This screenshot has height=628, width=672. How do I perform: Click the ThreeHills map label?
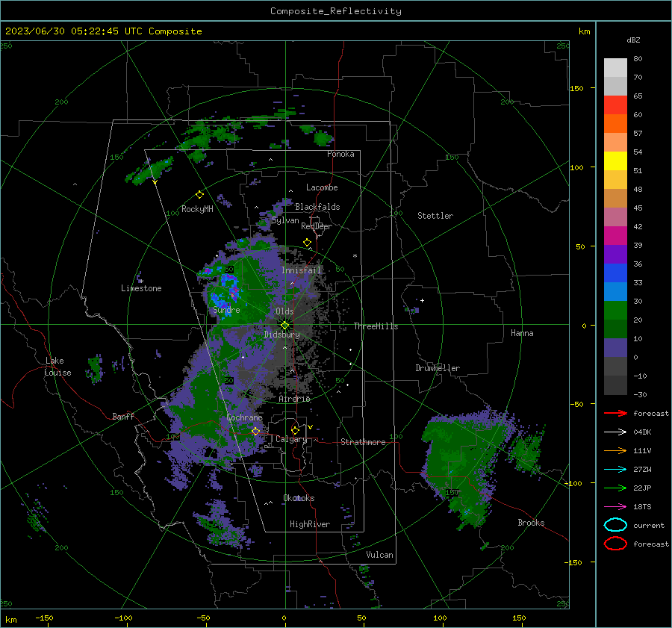point(376,326)
